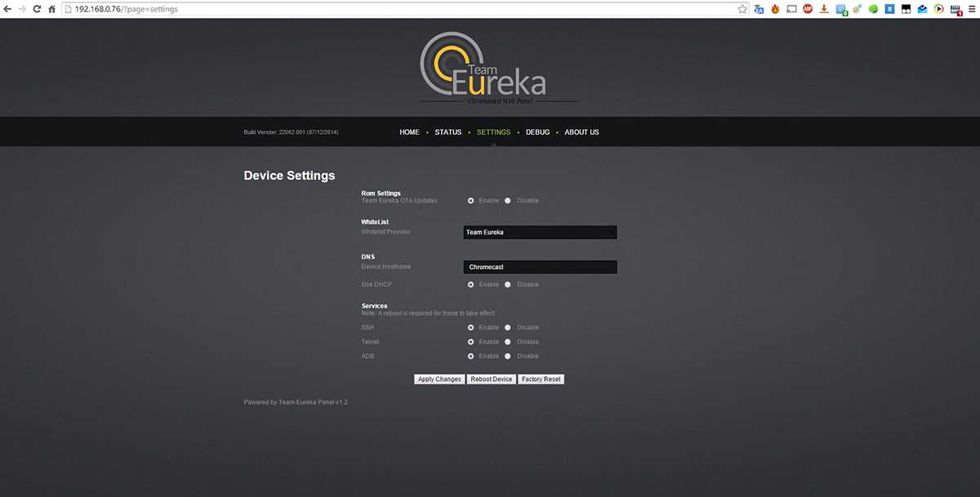Open the Google Translate extension icon
This screenshot has width=980, height=497.
click(759, 9)
